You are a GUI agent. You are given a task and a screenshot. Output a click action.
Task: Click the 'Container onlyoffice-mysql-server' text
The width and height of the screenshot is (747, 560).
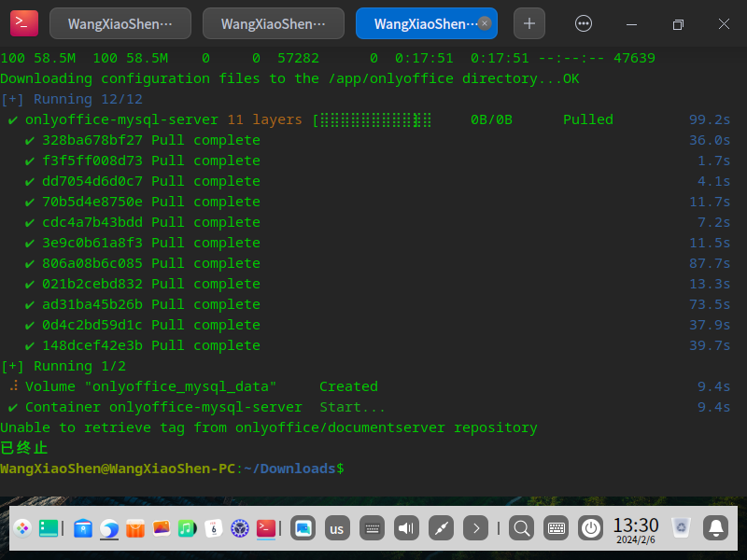coord(163,407)
